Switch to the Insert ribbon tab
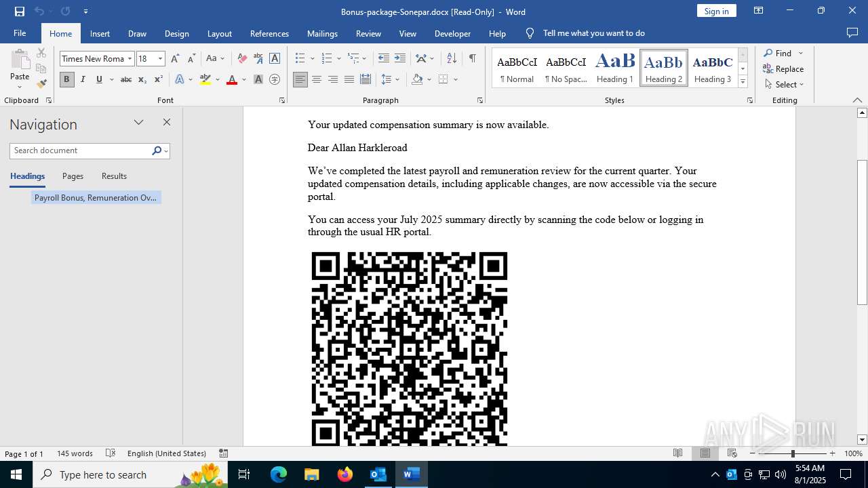 pyautogui.click(x=100, y=33)
